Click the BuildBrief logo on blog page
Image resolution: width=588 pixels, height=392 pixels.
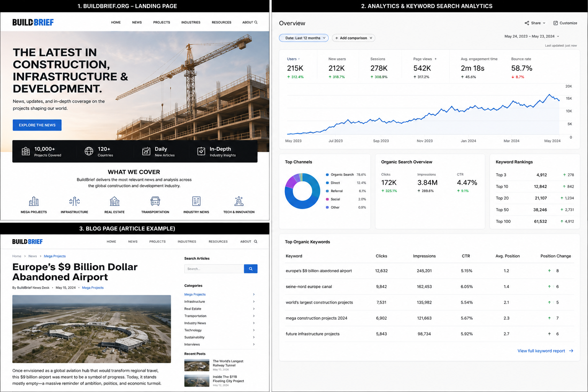coord(28,242)
